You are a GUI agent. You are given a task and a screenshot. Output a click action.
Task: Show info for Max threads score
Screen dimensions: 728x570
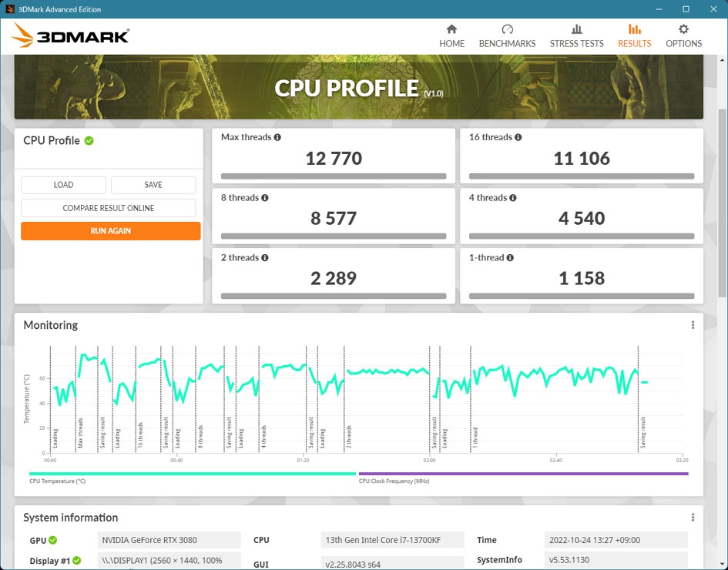pos(277,137)
